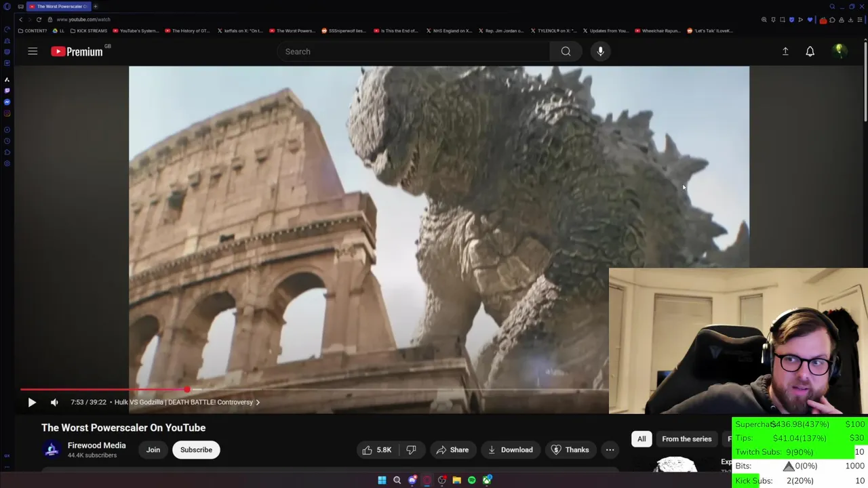Viewport: 868px width, 488px height.
Task: Open YouTube notifications bell
Action: point(810,52)
